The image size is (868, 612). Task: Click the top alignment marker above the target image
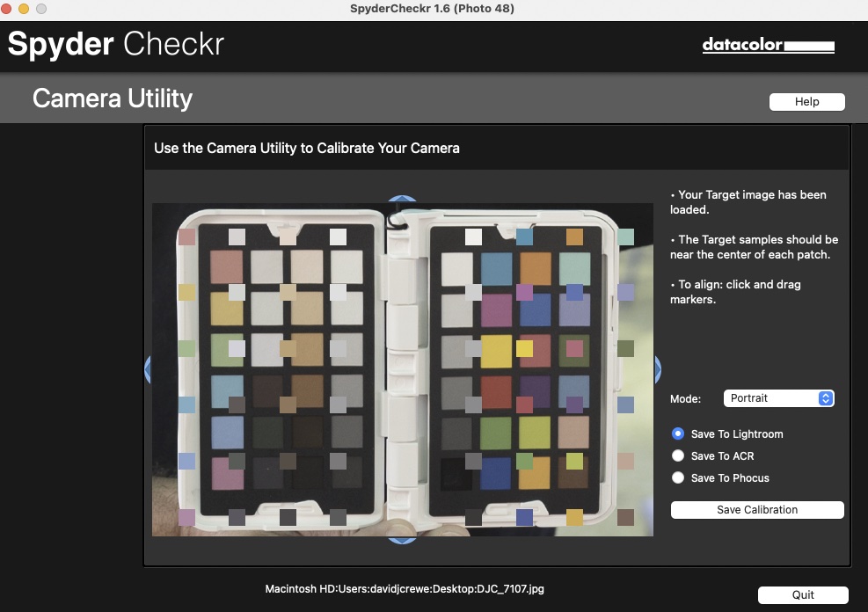[x=402, y=199]
